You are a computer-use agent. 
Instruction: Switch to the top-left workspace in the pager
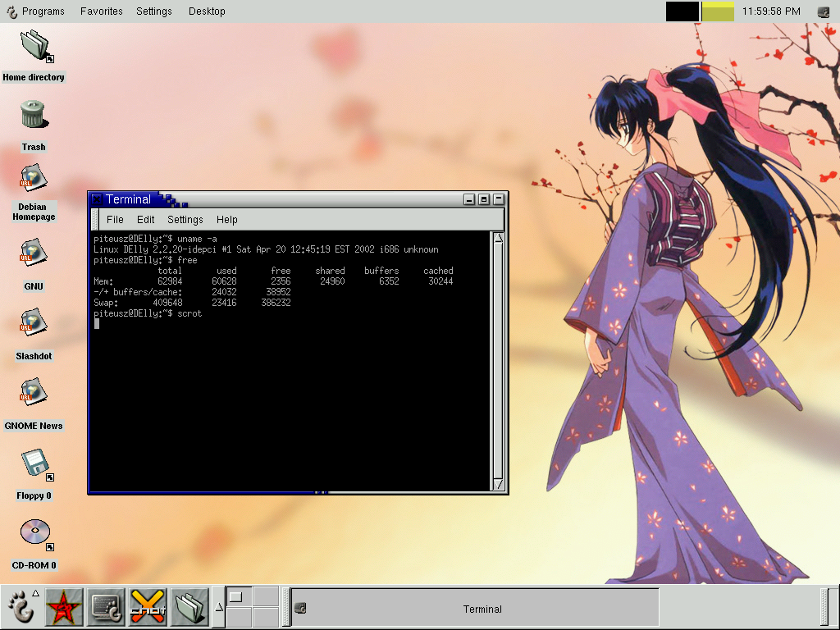tap(239, 596)
